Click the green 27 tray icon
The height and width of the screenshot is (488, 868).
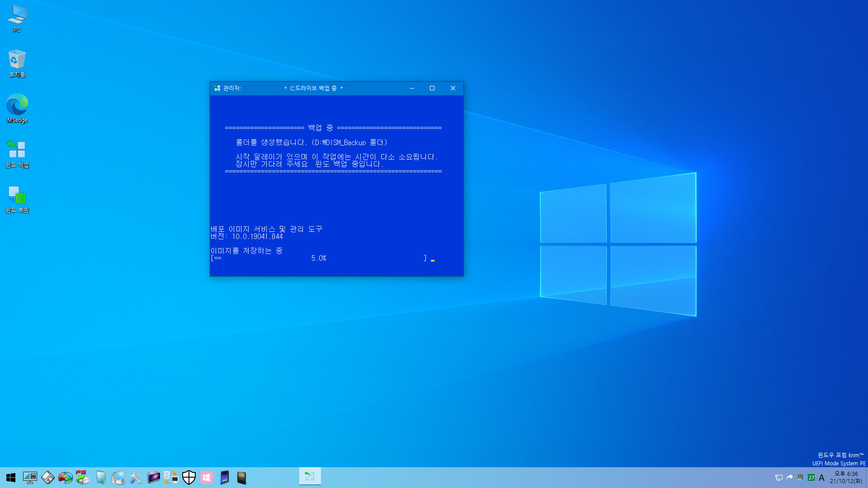(811, 477)
